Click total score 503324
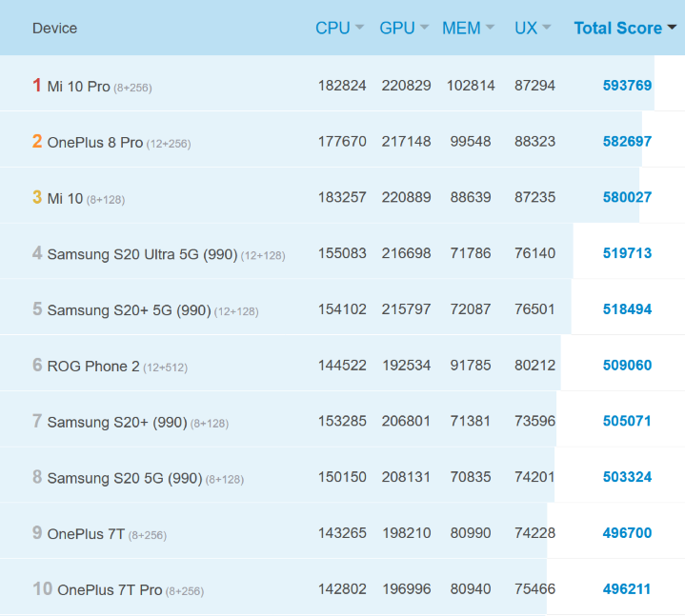Viewport: 685px width, 616px height. coord(627,477)
